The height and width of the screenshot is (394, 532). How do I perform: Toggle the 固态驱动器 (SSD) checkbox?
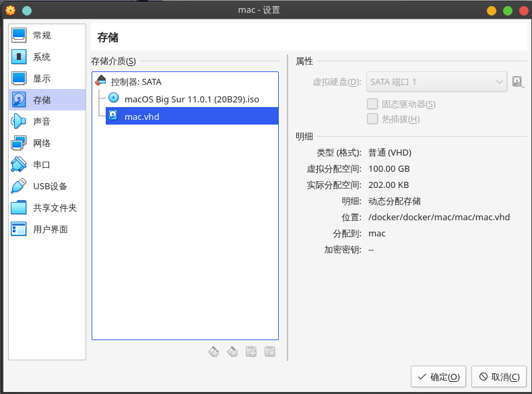point(372,104)
